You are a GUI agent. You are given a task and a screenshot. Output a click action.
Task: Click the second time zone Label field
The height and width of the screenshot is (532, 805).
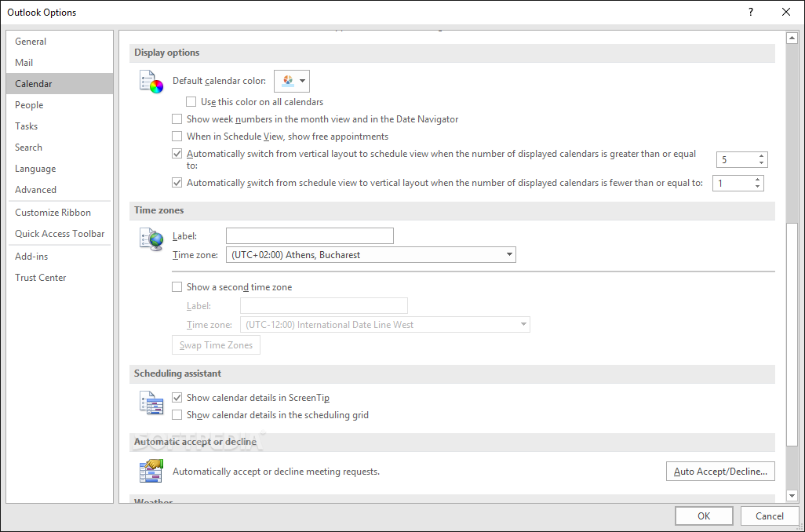click(x=324, y=305)
